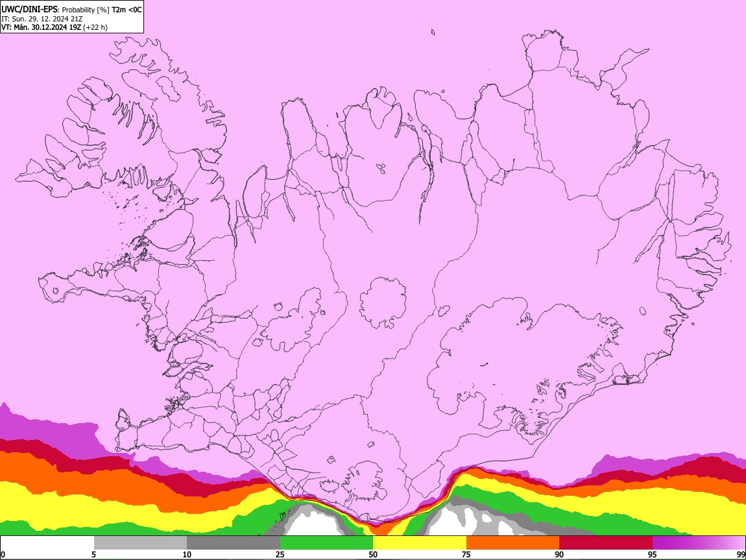Click the "(+22 h)" forecast offset text

(x=95, y=27)
